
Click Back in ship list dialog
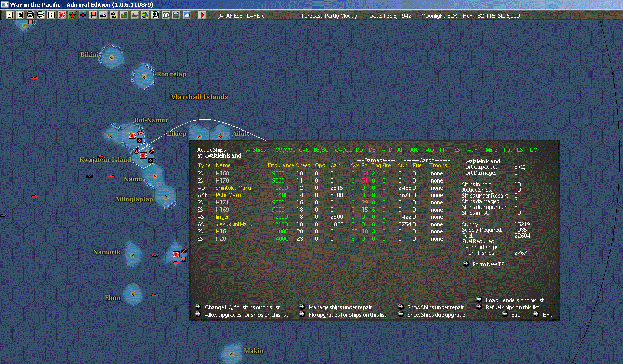(517, 315)
